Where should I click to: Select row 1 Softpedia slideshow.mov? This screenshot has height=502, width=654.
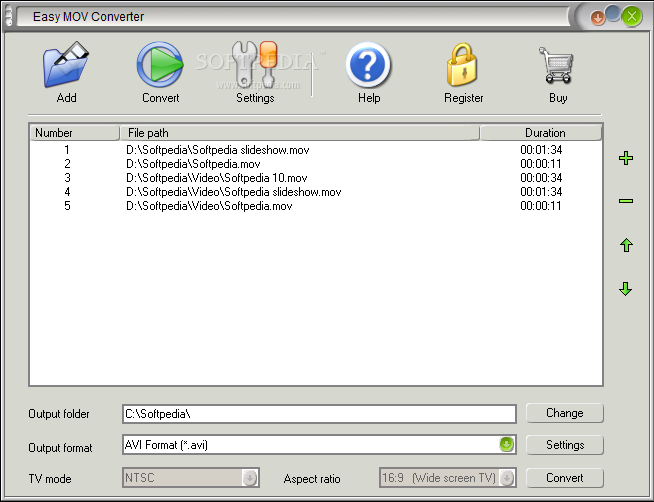[316, 150]
